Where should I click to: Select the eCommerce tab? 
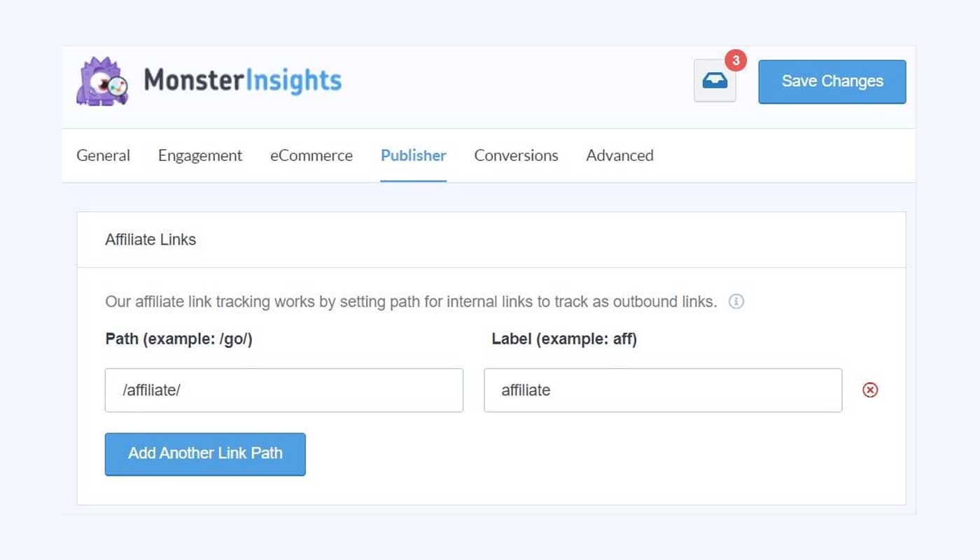coord(311,155)
